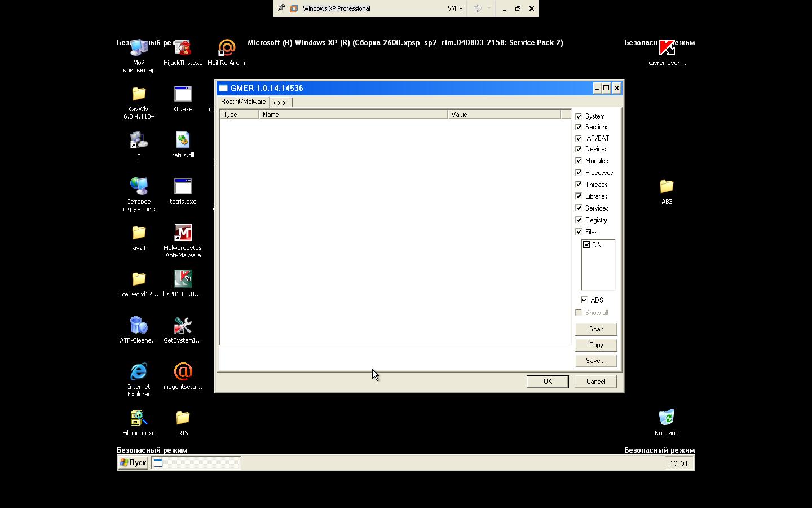Open the Internet Explorer icon

(x=139, y=372)
